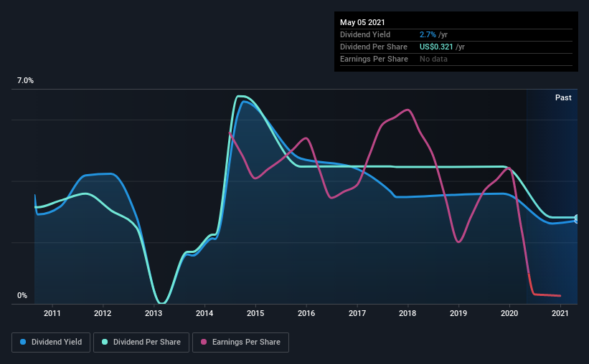Click the 2020 x-axis label

(x=509, y=313)
